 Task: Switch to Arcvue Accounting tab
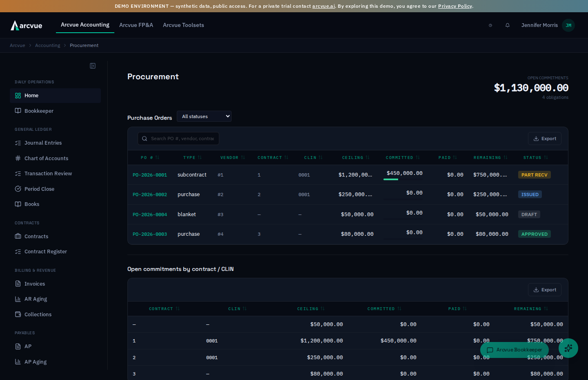click(x=85, y=25)
